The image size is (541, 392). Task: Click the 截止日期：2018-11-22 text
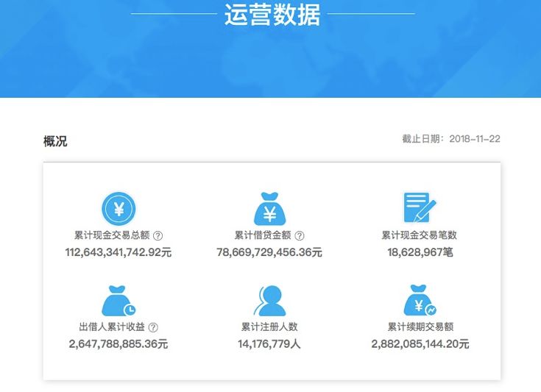[x=451, y=139]
